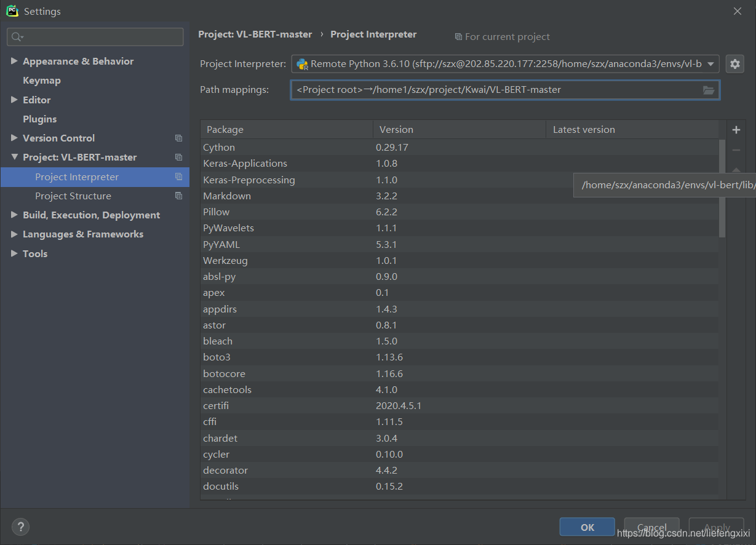Screen dimensions: 756x545
Task: Select the astor package row
Action: coord(460,325)
